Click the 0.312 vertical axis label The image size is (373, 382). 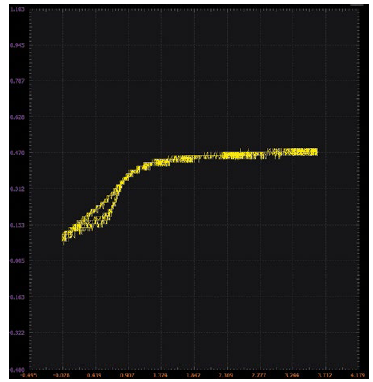tap(16, 189)
